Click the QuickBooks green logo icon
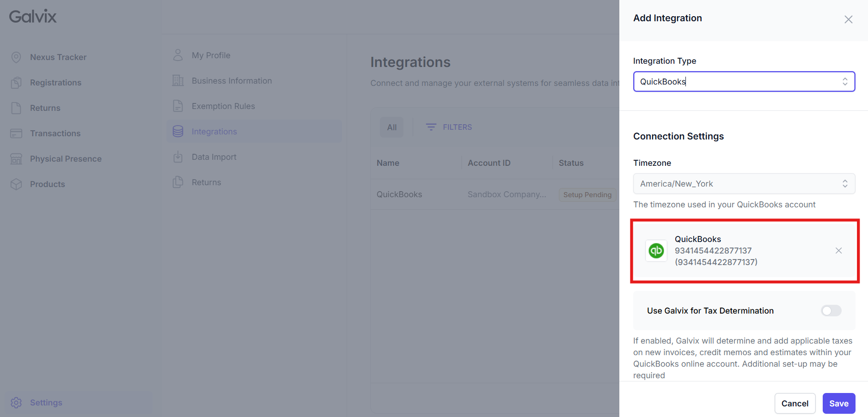 click(656, 251)
